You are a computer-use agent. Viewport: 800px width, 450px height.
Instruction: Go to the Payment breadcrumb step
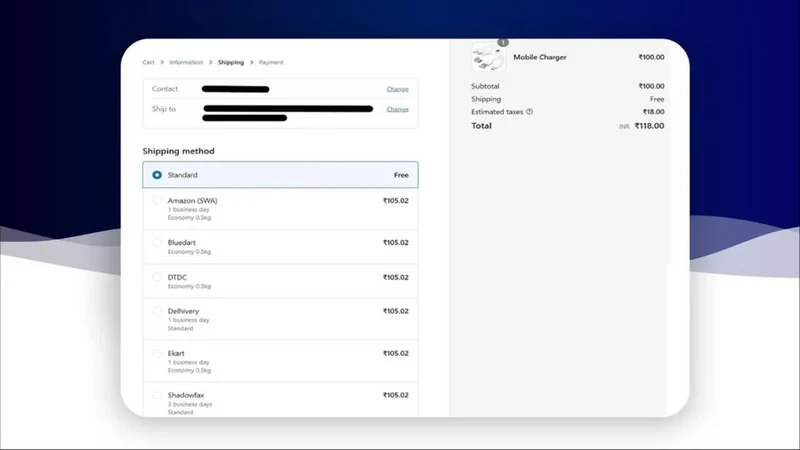pos(271,62)
